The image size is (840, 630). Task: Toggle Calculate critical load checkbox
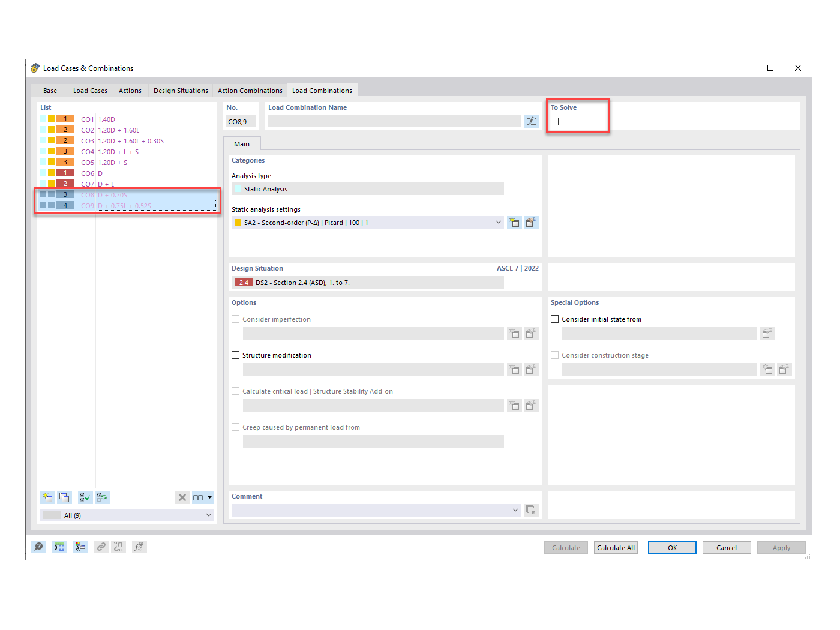236,391
